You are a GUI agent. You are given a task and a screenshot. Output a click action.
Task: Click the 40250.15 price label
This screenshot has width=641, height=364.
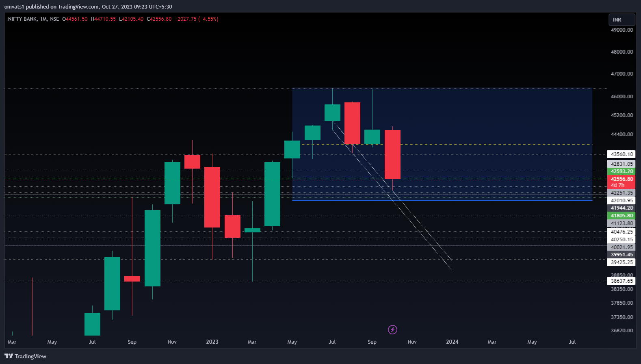click(x=622, y=239)
